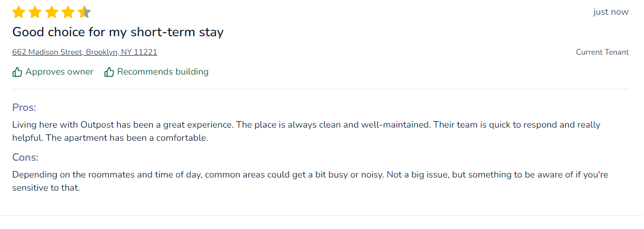Click the pros paragraph about Outpost
This screenshot has width=644, height=229.
(306, 131)
